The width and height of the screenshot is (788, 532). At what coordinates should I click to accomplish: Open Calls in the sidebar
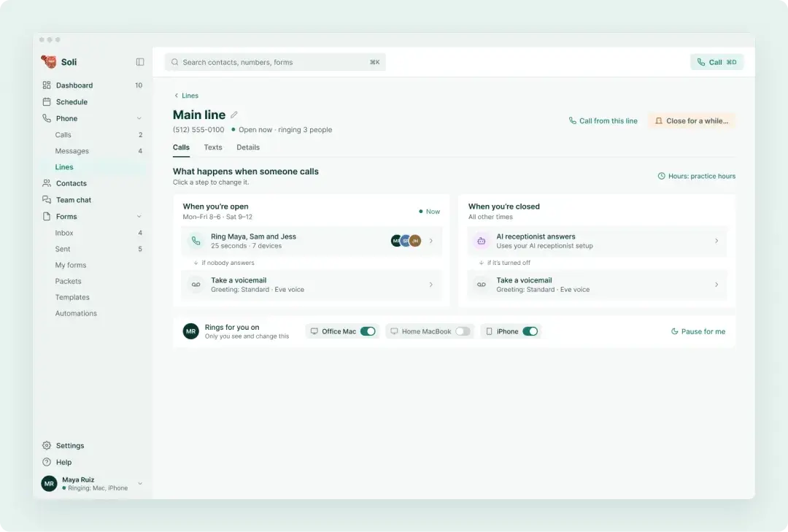point(94,135)
